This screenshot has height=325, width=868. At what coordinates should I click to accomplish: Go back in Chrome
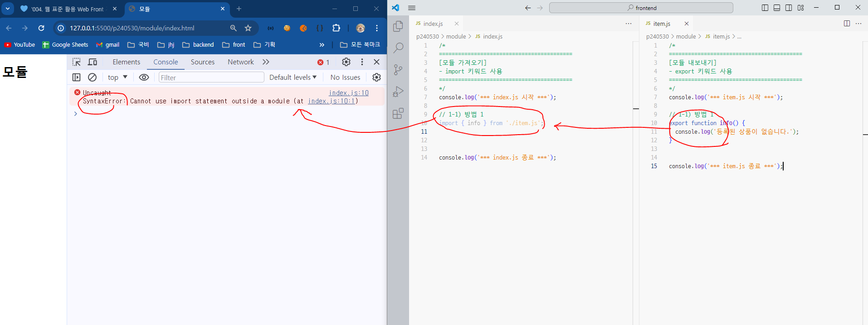pyautogui.click(x=9, y=28)
